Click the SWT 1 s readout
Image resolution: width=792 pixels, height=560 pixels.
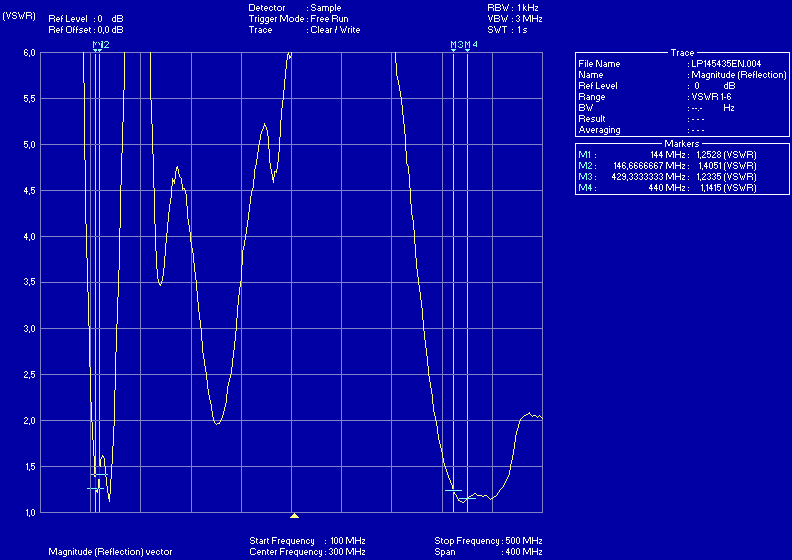click(x=507, y=30)
